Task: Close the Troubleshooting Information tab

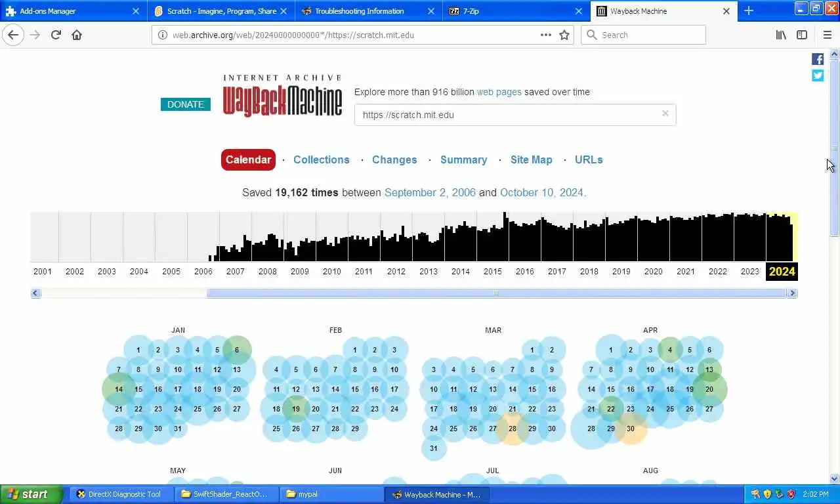Action: coord(431,11)
